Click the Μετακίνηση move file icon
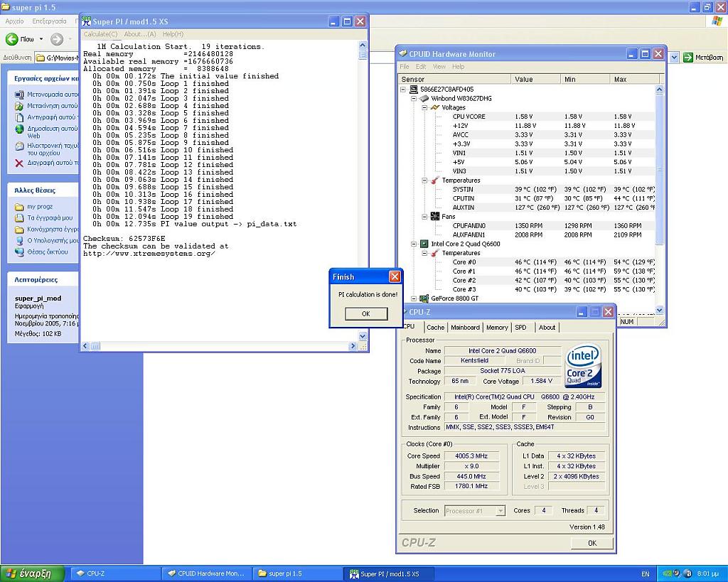 click(19, 106)
